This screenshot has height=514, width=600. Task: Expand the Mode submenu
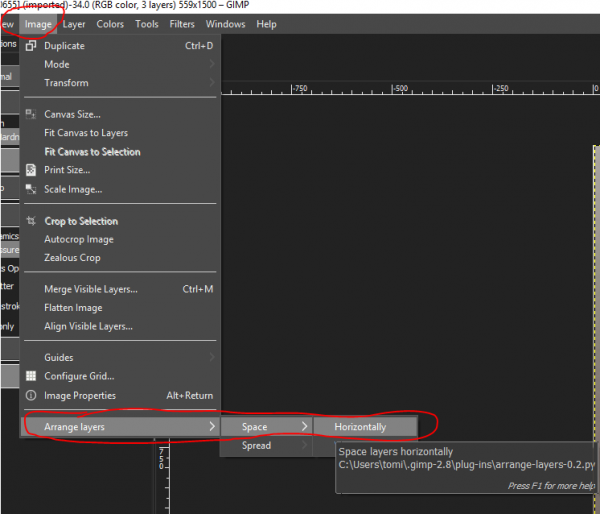click(120, 64)
